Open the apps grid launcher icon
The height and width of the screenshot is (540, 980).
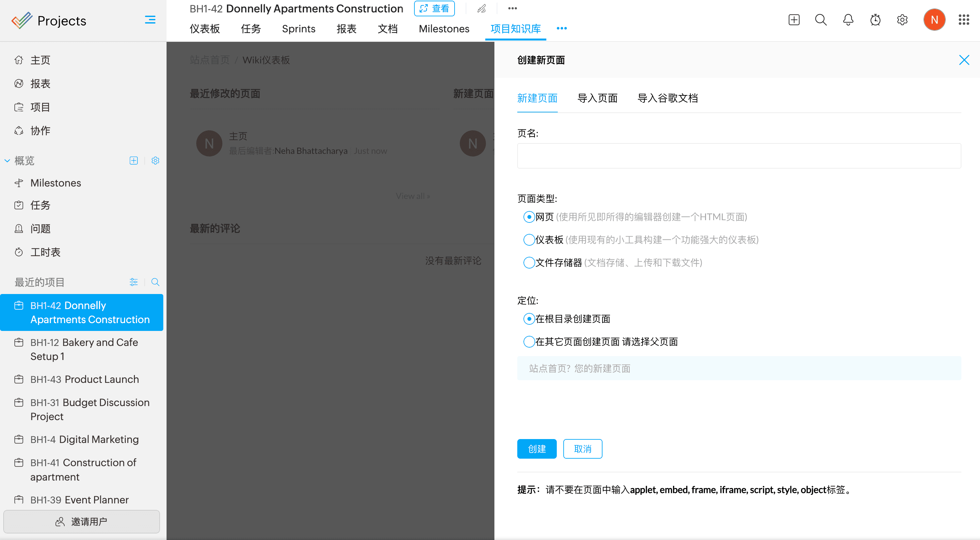tap(964, 20)
